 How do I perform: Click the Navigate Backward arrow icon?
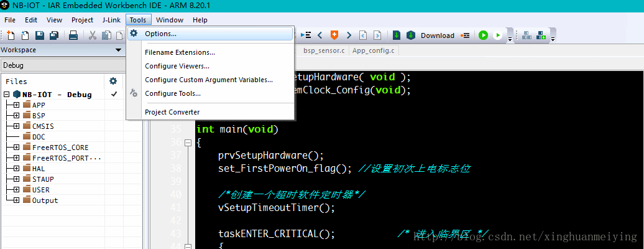tap(320, 35)
